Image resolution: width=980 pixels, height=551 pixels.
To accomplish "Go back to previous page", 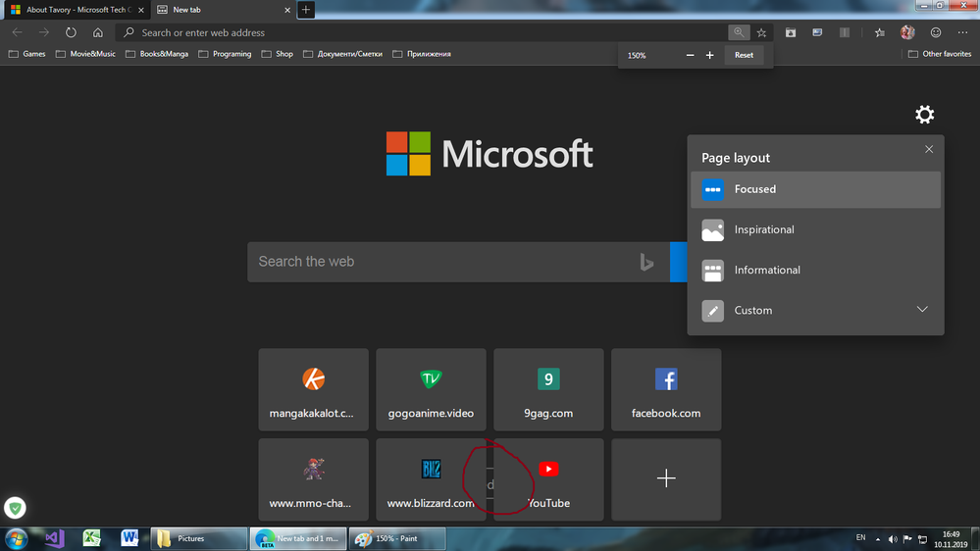I will 17,32.
